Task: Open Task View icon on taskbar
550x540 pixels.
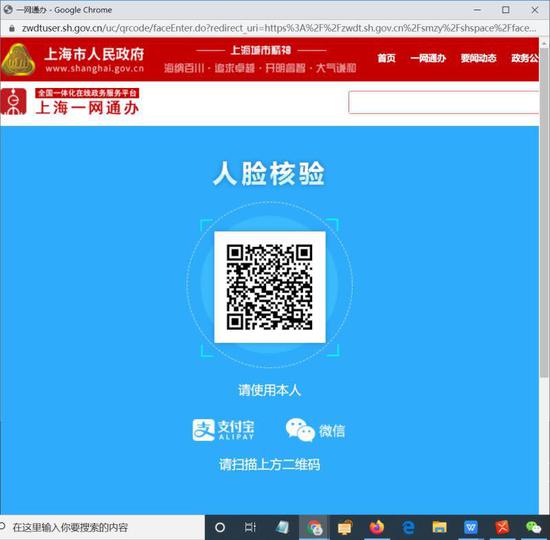Action: [250, 527]
